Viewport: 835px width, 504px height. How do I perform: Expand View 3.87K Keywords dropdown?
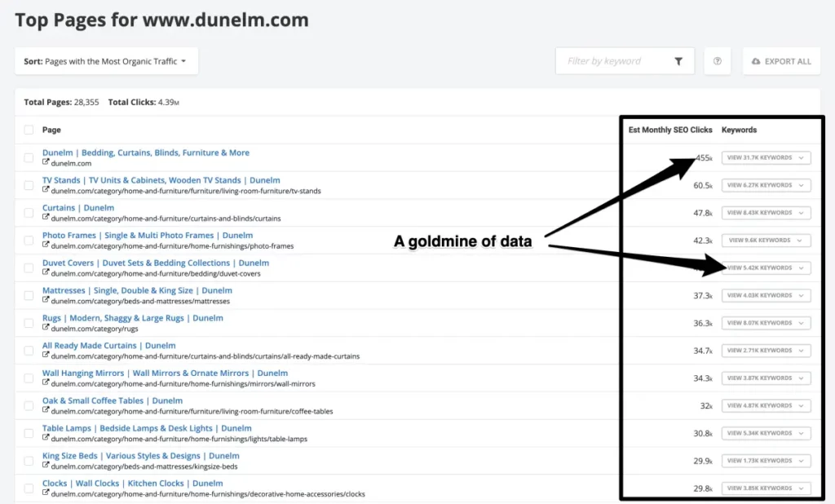(766, 378)
